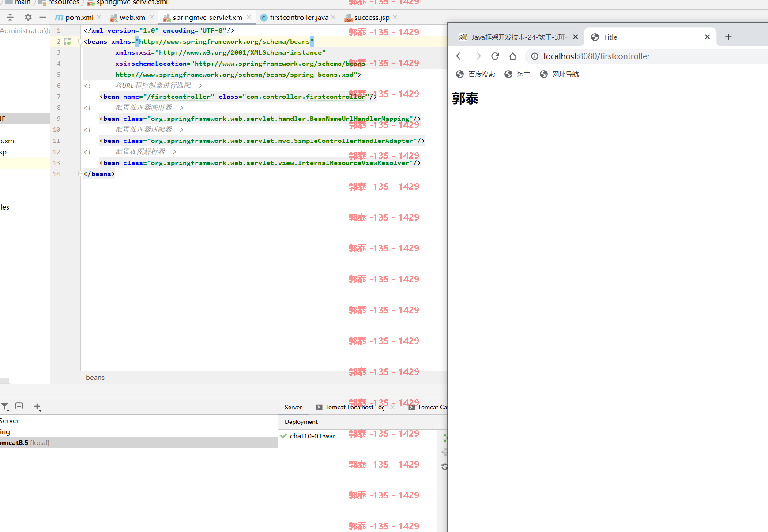
Task: Click the refresh deployment icon
Action: coord(444,467)
